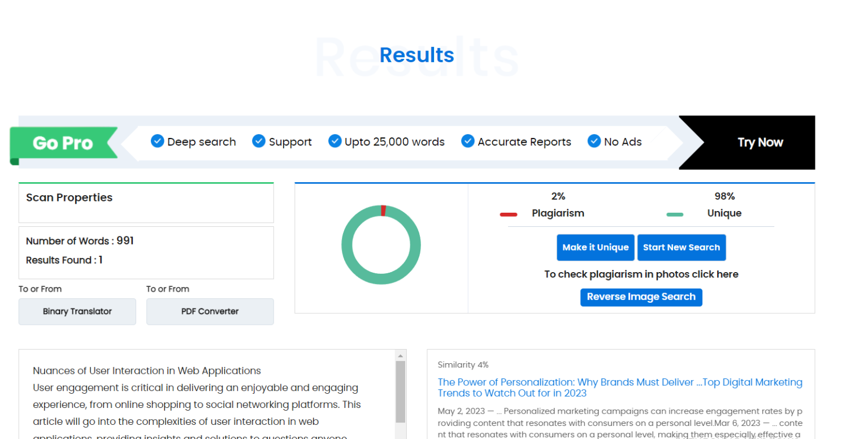868x439 pixels.
Task: Click the Support checkmark icon
Action: point(259,141)
